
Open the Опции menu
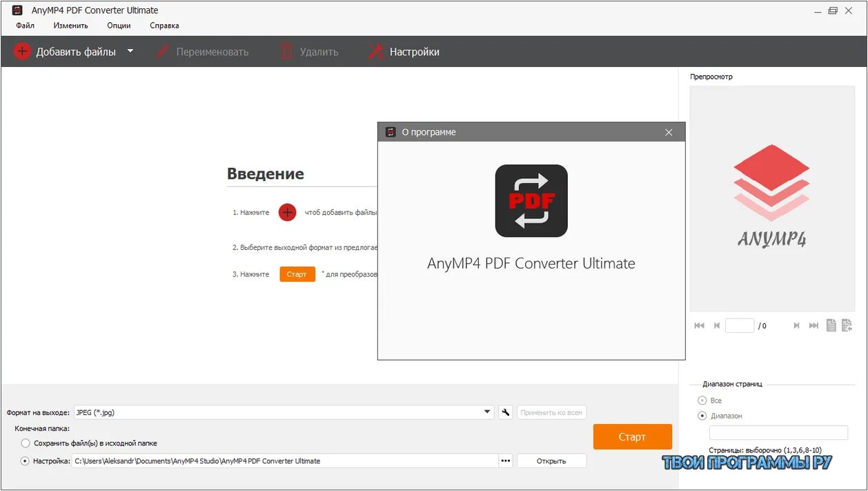pos(119,26)
